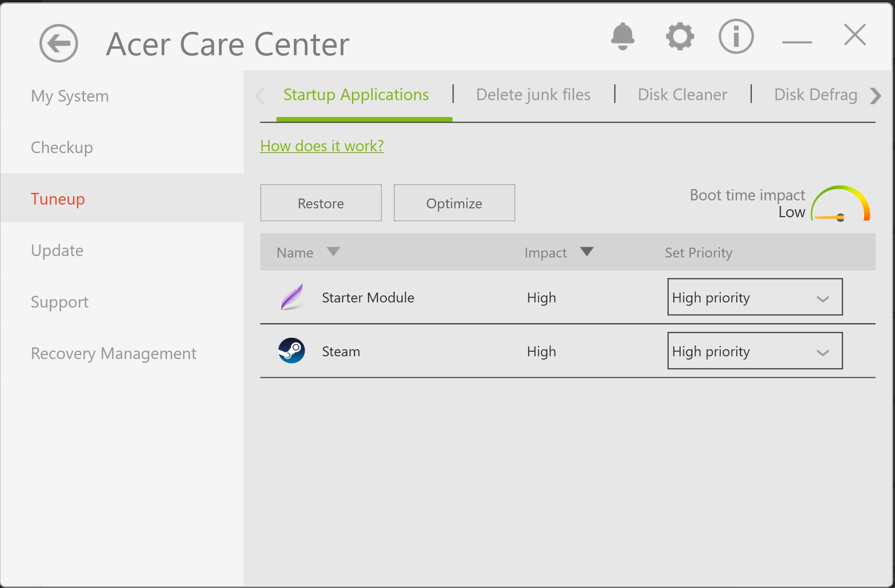Switch to the Disk Defrag tab

pyautogui.click(x=816, y=95)
